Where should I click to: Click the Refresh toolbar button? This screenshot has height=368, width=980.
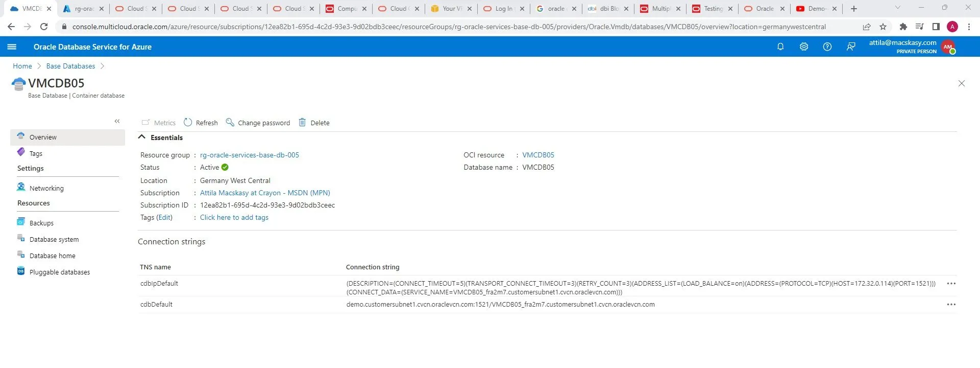201,123
